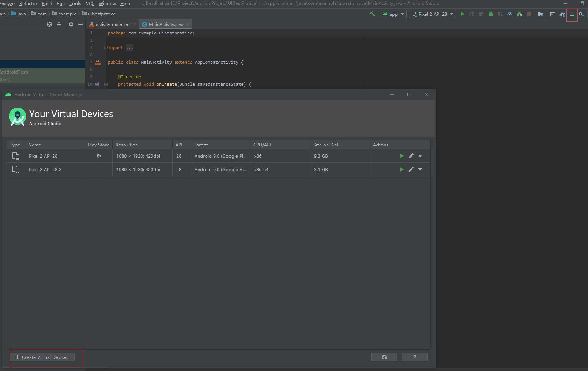The width and height of the screenshot is (588, 371).
Task: Click the example breadcrumb folder
Action: (64, 14)
